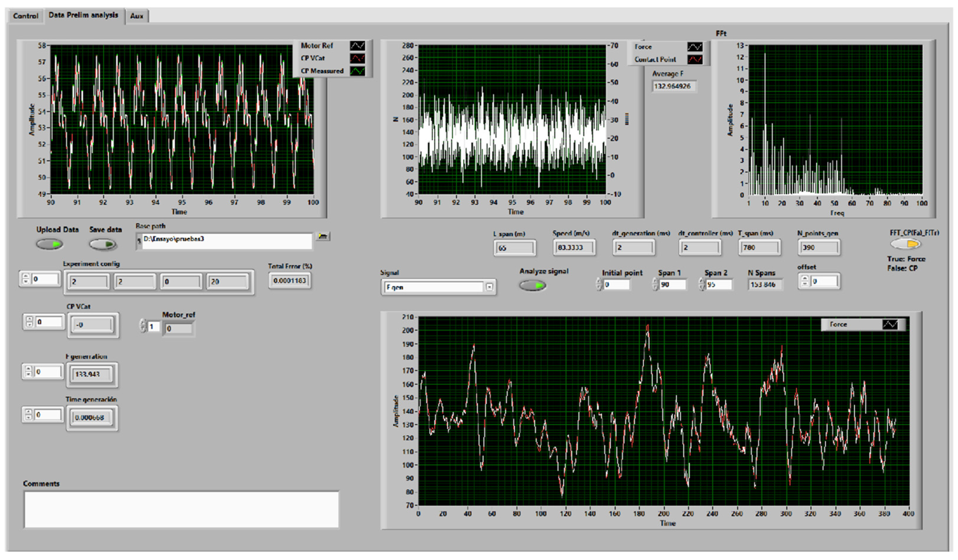Switch to the Control tab
The width and height of the screenshot is (958, 560).
click(x=25, y=16)
